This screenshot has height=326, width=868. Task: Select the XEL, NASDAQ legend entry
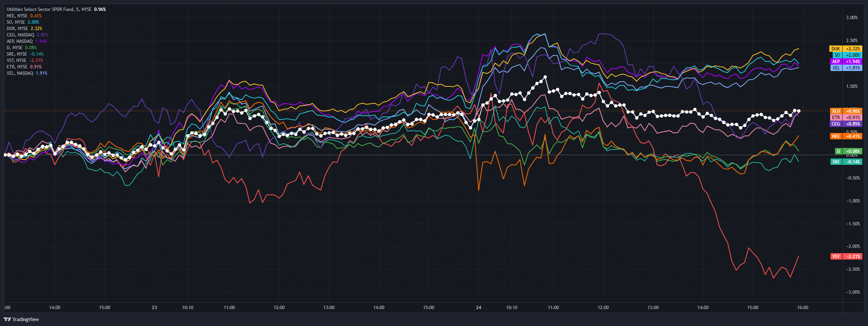pos(27,73)
